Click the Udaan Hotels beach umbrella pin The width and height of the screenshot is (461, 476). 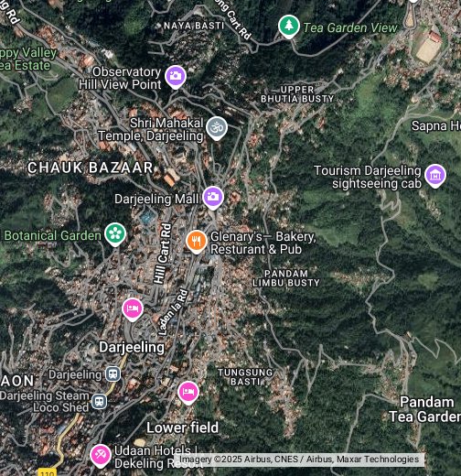click(x=101, y=456)
